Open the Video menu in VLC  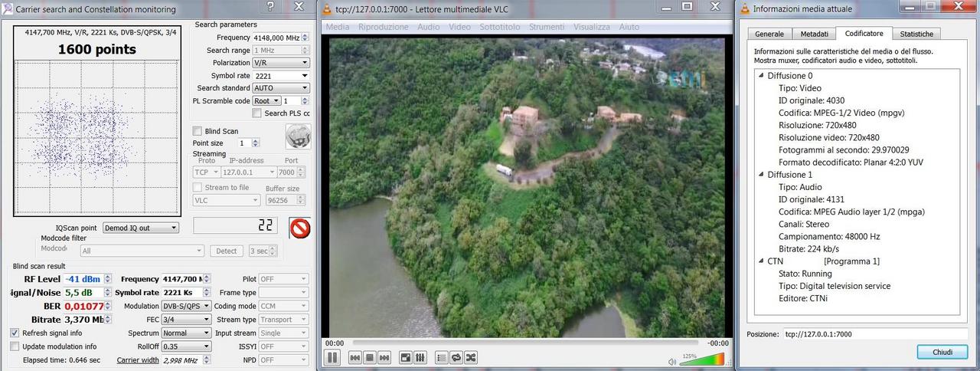pyautogui.click(x=459, y=27)
